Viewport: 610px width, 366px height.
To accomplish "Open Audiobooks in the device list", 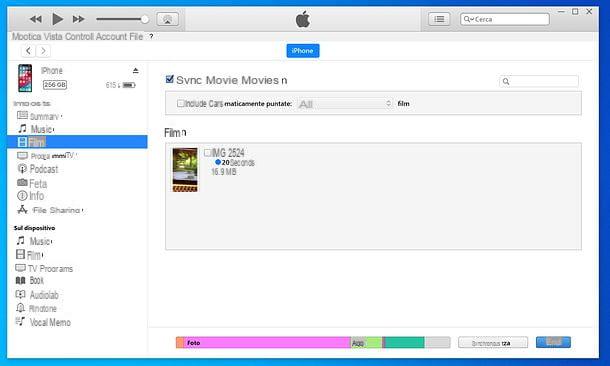I will tap(37, 295).
